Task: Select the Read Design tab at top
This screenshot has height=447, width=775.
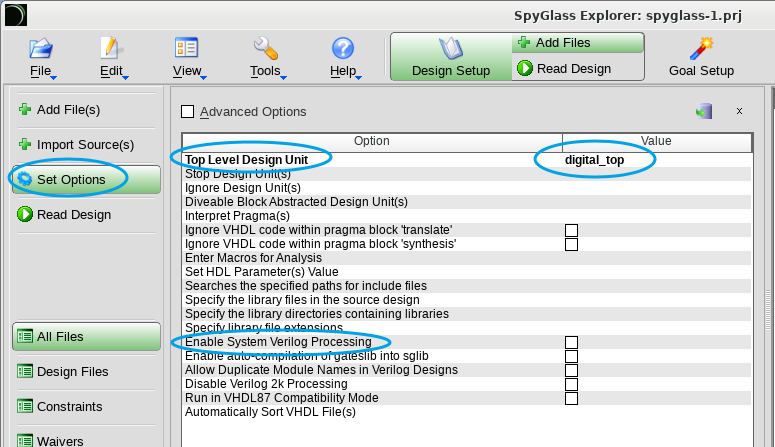Action: click(577, 69)
